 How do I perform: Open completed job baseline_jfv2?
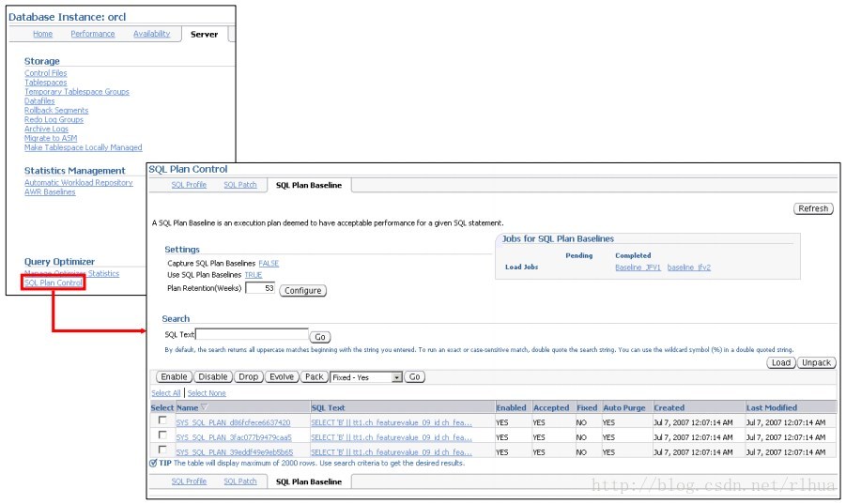(689, 267)
